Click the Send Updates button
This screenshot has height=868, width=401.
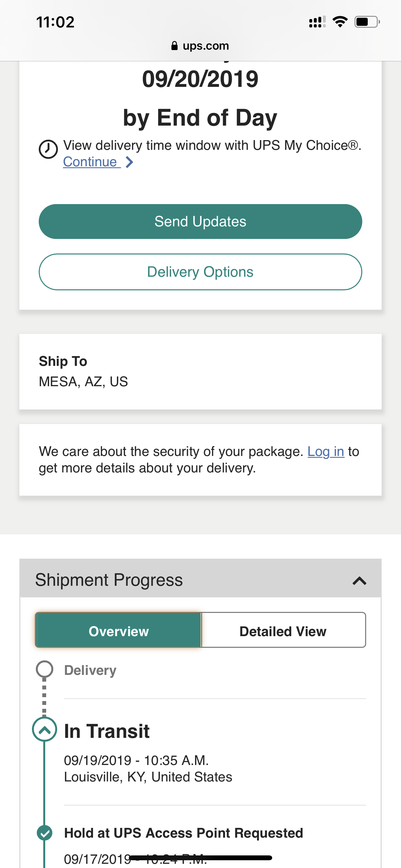200,222
